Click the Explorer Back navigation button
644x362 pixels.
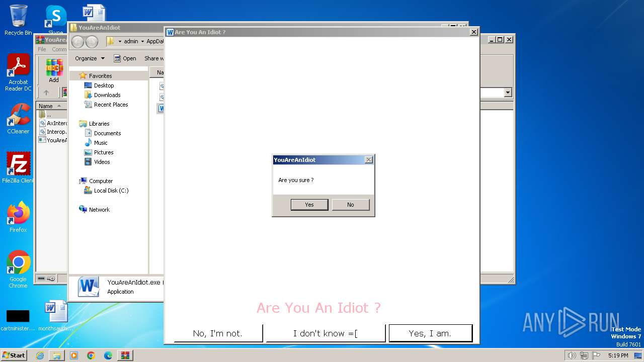click(x=77, y=42)
